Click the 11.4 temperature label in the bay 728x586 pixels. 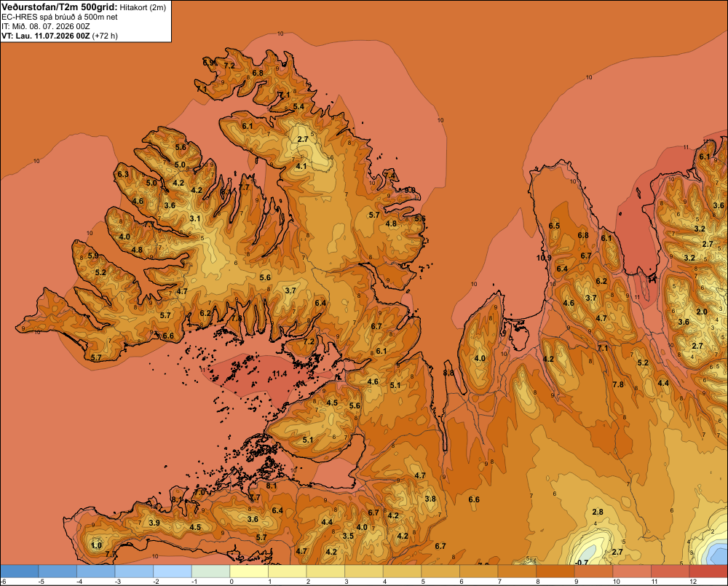point(280,373)
